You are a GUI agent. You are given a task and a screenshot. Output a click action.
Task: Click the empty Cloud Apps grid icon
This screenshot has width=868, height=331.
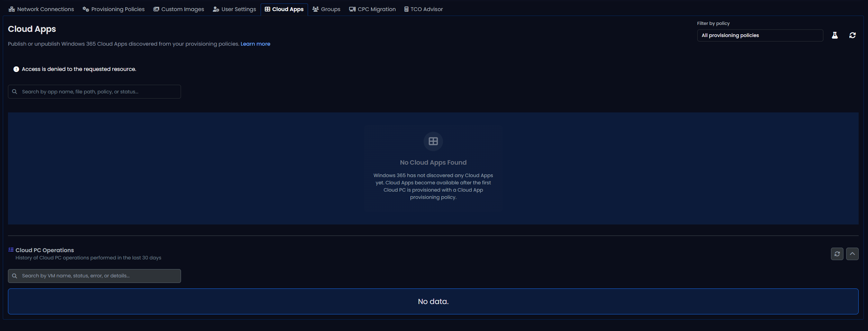click(x=433, y=141)
